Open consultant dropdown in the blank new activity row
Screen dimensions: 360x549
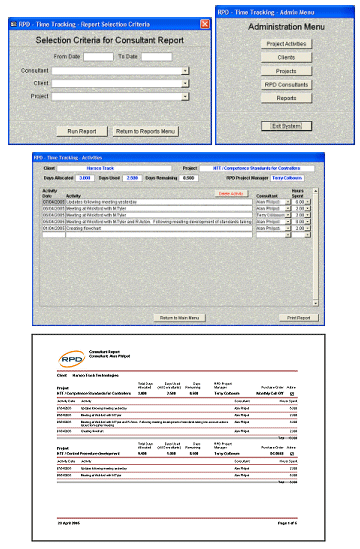[x=288, y=235]
